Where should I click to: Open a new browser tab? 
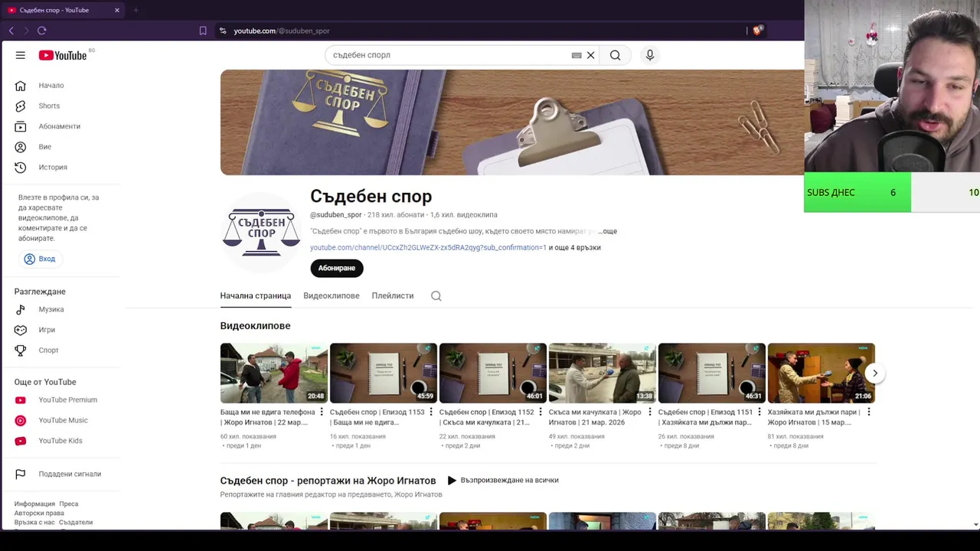click(136, 10)
